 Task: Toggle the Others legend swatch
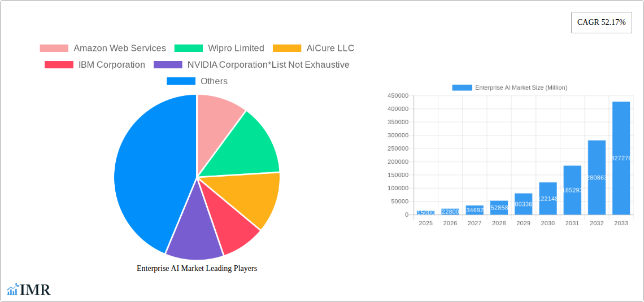[181, 81]
